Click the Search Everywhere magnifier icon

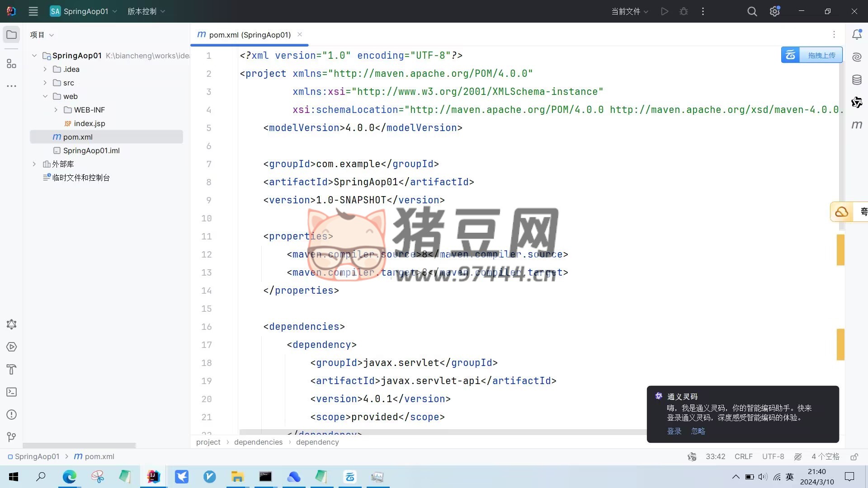point(752,11)
